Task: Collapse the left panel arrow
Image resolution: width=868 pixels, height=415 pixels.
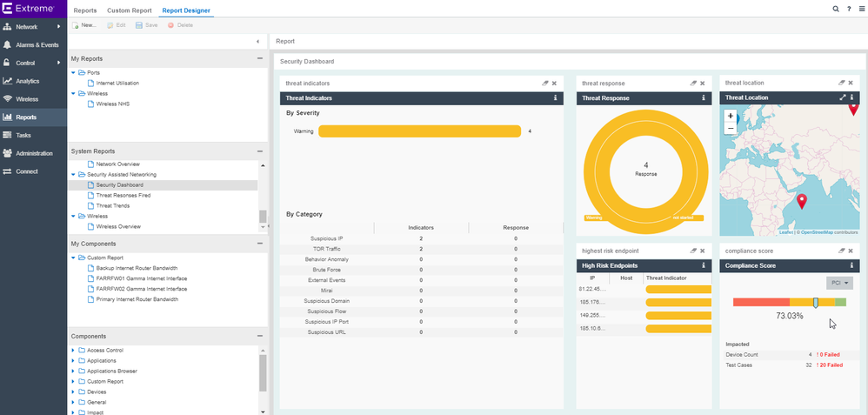Action: (x=258, y=42)
